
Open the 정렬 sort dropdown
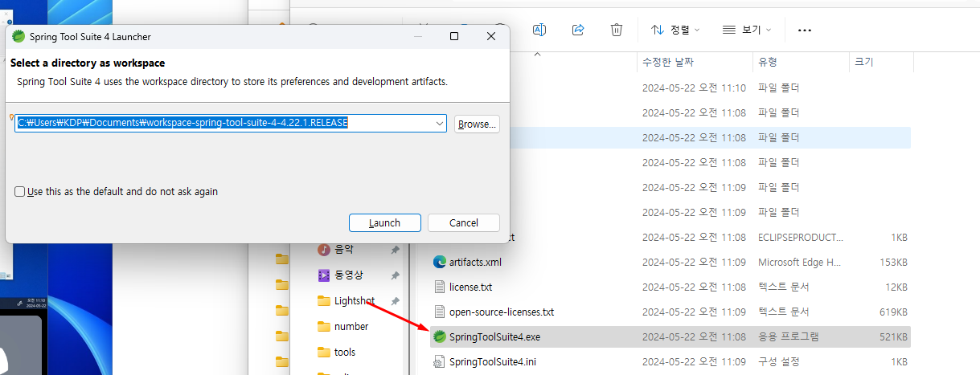pyautogui.click(x=675, y=30)
